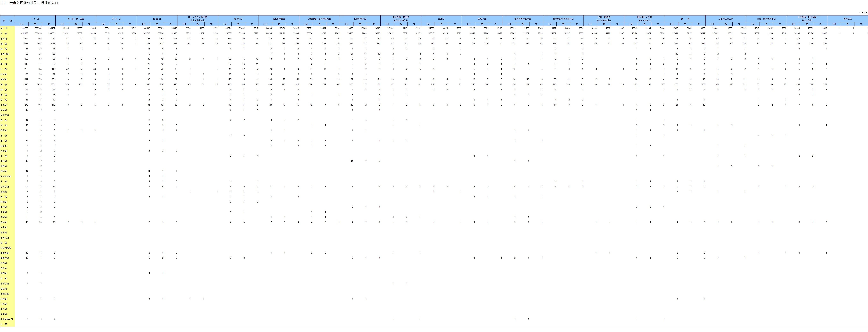Screen dimensions: 868x332
Task: Select the '卫生和社会工作' header
Action: pos(725,18)
